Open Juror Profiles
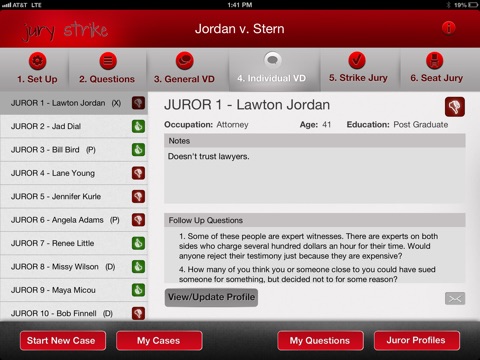480x360 pixels. [x=417, y=341]
